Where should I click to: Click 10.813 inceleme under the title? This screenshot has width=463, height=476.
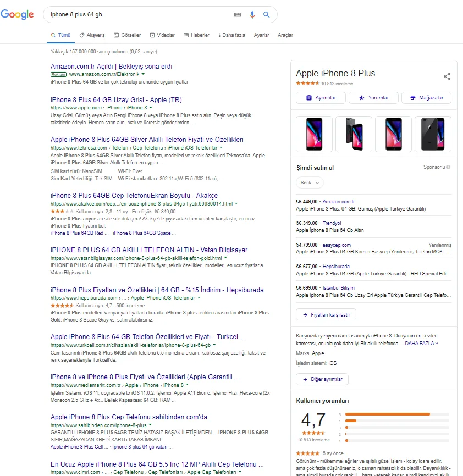[337, 84]
